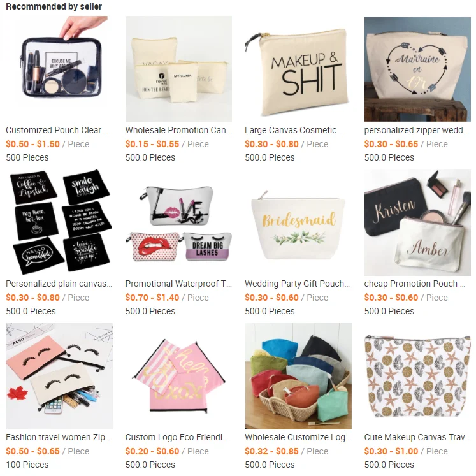This screenshot has width=476, height=476.
Task: View the pink striped gold foil pouch image
Action: (x=178, y=376)
